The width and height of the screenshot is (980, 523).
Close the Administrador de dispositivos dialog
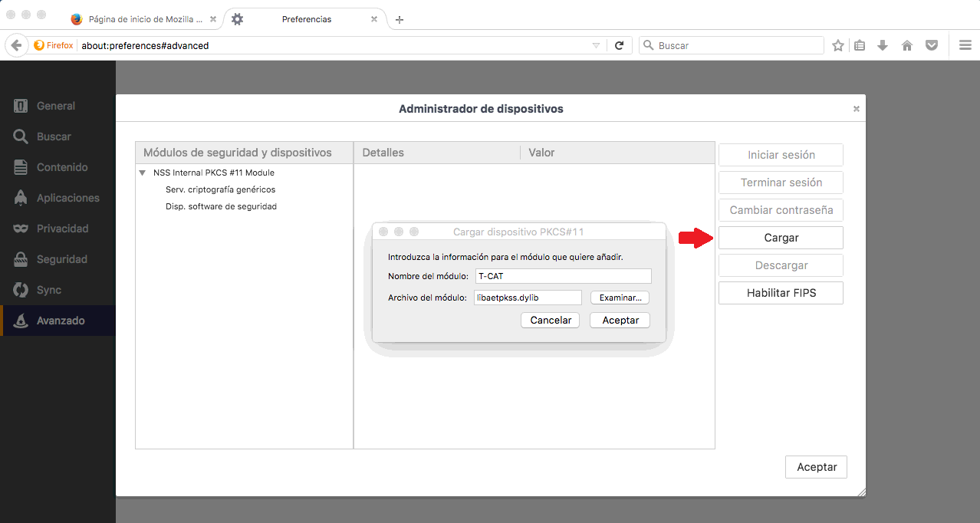click(856, 109)
